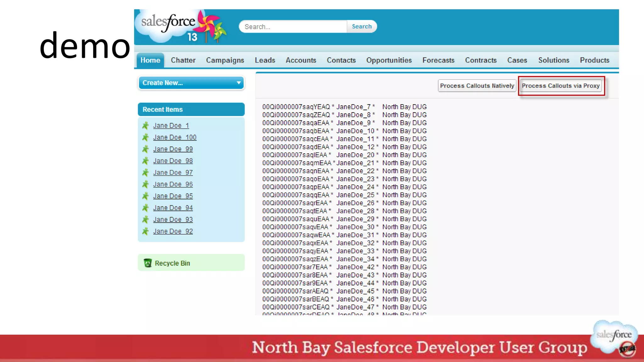Focus the Search text field
This screenshot has height=362, width=644.
point(293,27)
